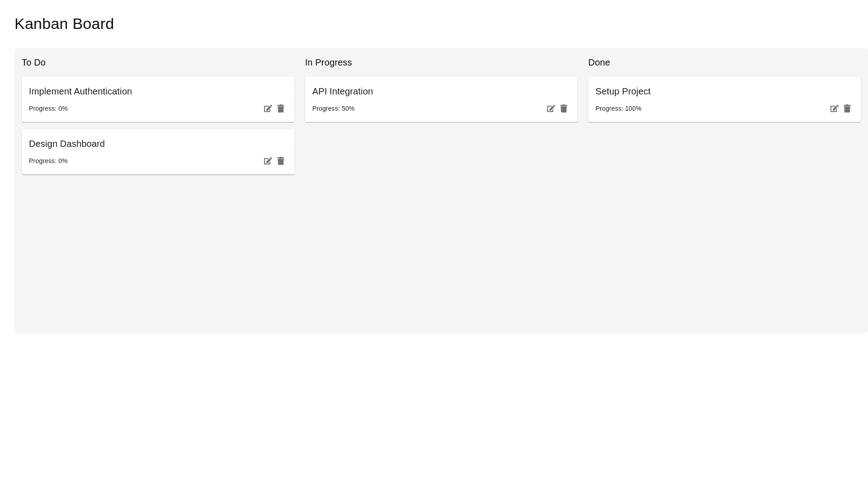Viewport: 868px width, 488px height.
Task: Click the Done column header
Action: coord(599,62)
